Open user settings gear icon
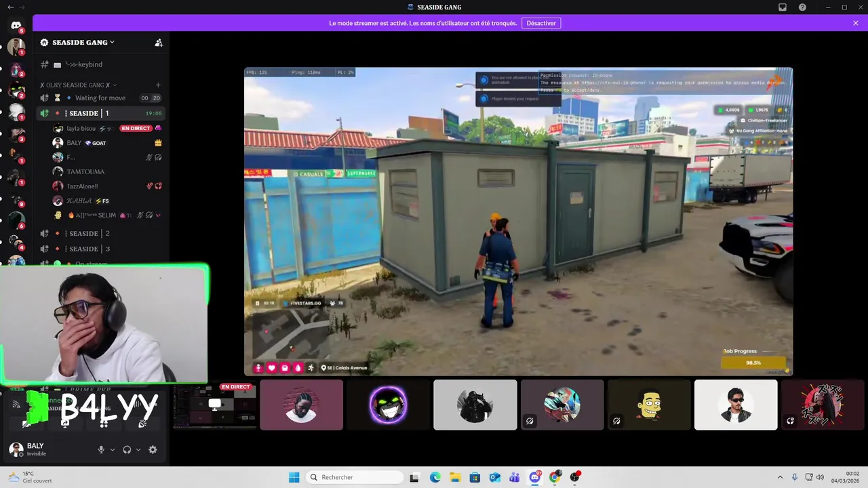 coord(153,449)
